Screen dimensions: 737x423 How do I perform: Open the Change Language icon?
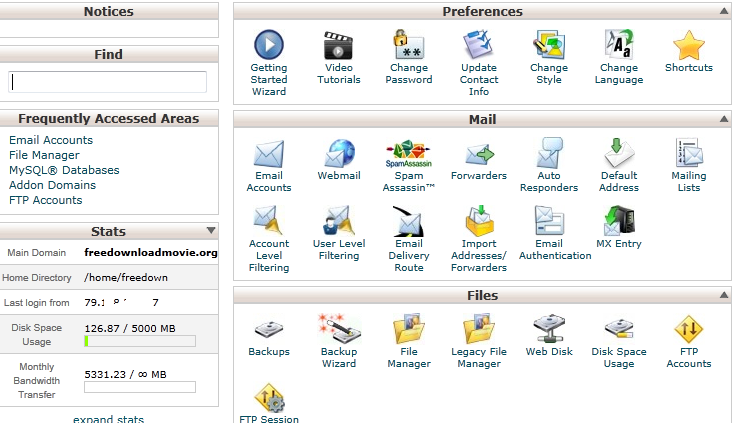click(619, 46)
